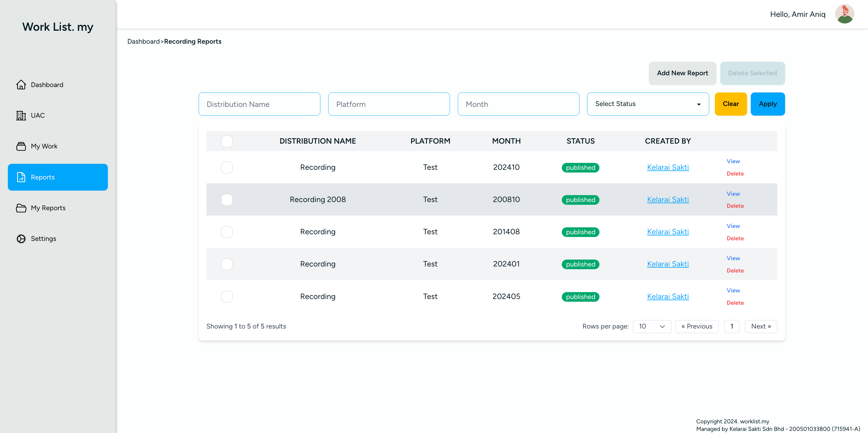The height and width of the screenshot is (433, 868).
Task: Open the user avatar profile picture
Action: click(x=844, y=14)
